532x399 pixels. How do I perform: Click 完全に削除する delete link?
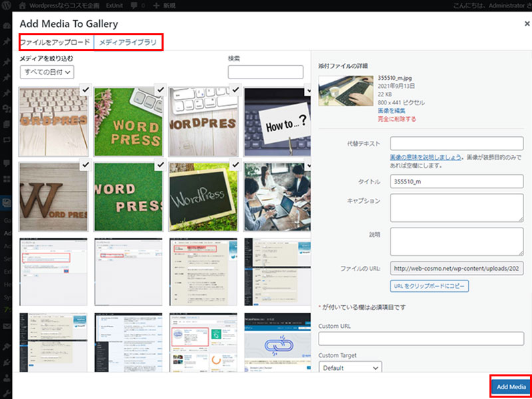tap(396, 120)
